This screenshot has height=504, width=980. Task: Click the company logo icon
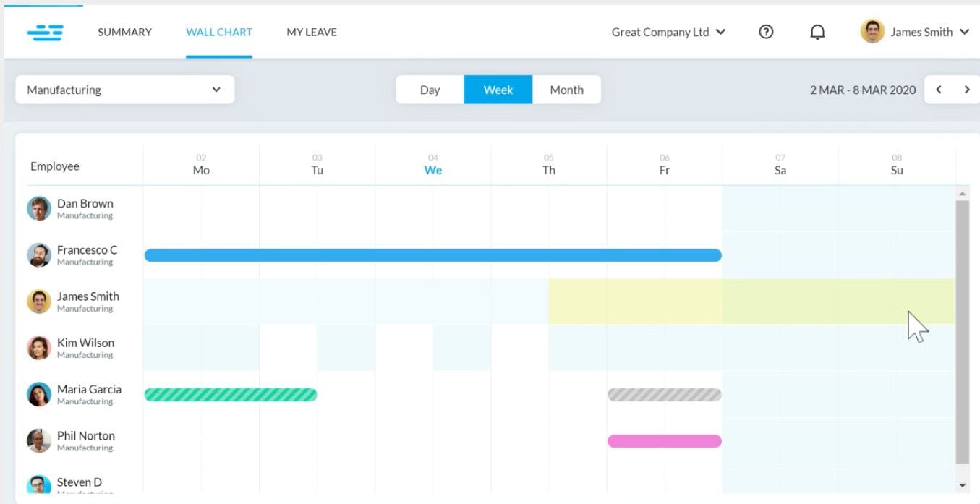click(45, 32)
